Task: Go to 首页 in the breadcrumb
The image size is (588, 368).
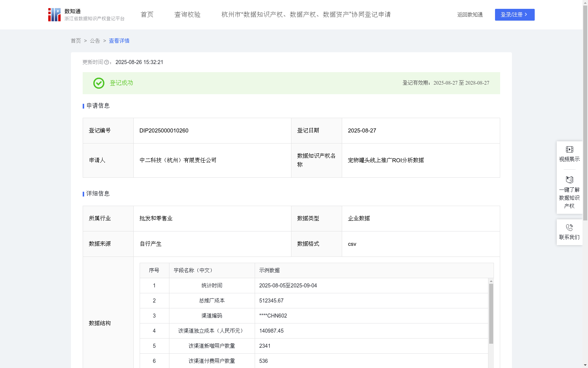Action: (x=76, y=41)
